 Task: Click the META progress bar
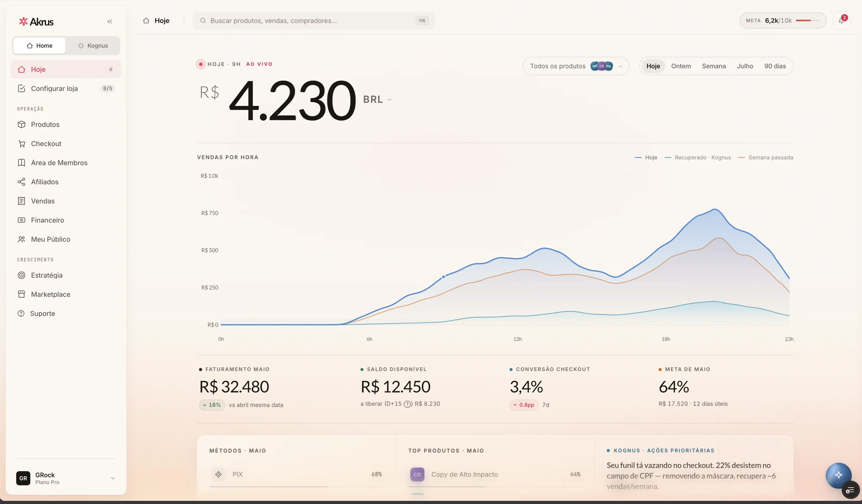808,21
